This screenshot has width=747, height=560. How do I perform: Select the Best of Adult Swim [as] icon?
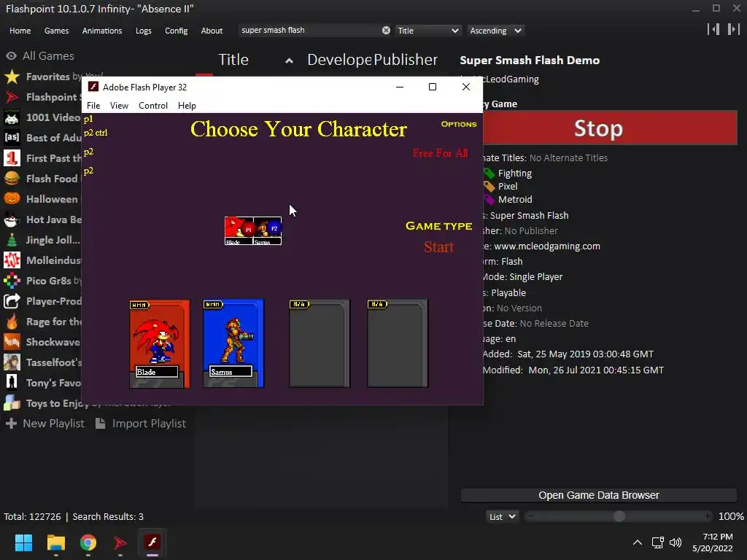(x=12, y=138)
